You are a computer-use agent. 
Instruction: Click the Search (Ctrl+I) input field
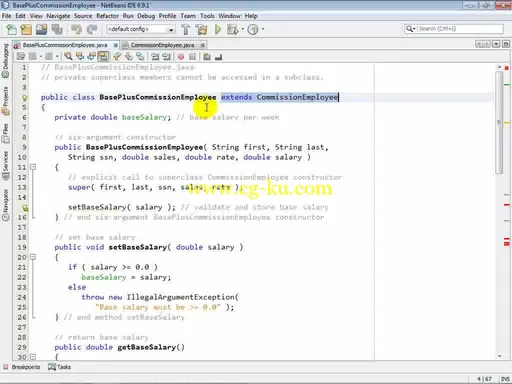tap(460, 29)
